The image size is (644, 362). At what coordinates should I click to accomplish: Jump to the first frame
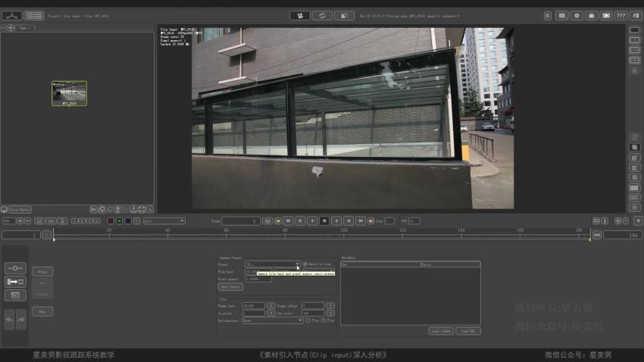[288, 221]
